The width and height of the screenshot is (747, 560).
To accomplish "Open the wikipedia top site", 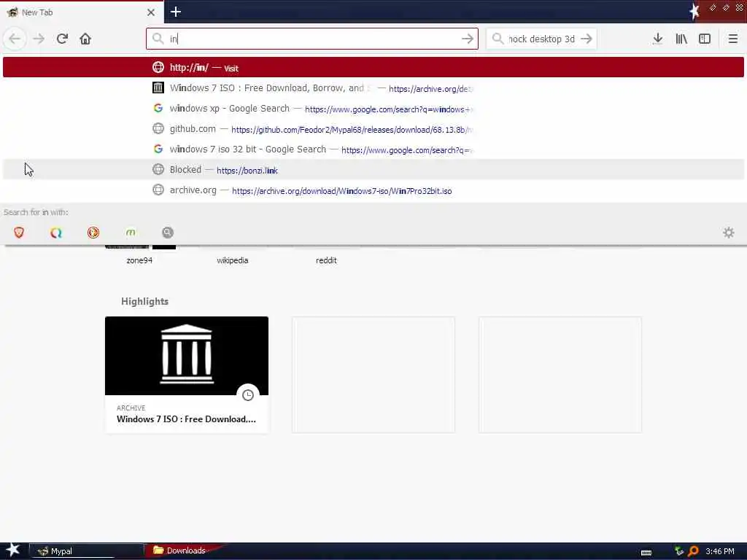I will coord(233,260).
